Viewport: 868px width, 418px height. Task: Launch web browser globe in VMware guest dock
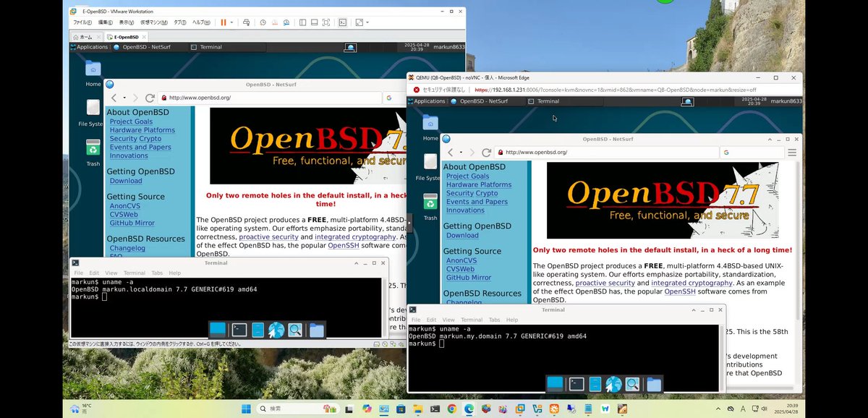tap(276, 330)
